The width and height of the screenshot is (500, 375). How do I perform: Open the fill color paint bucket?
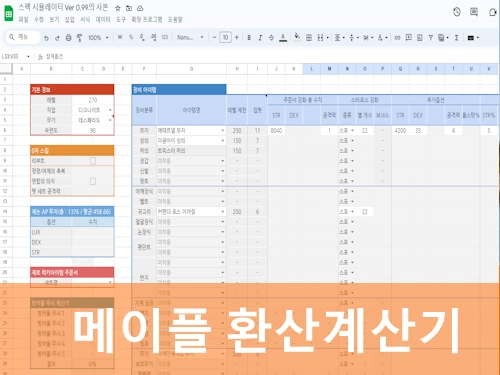tap(297, 37)
